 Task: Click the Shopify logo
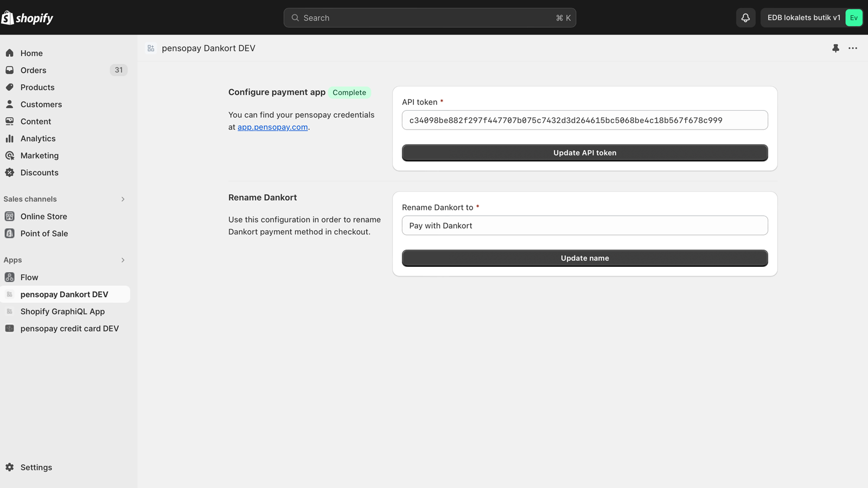27,18
